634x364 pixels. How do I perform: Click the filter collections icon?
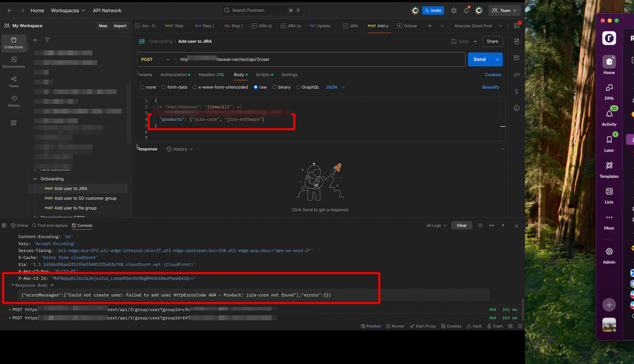(47, 40)
